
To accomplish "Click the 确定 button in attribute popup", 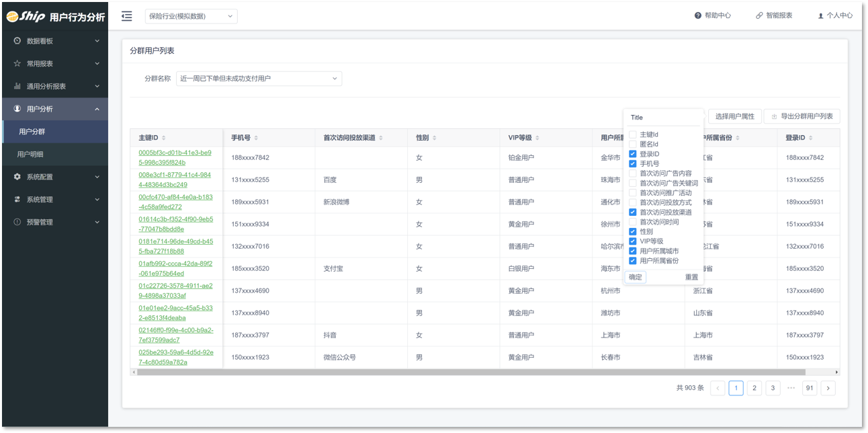I will coord(634,276).
